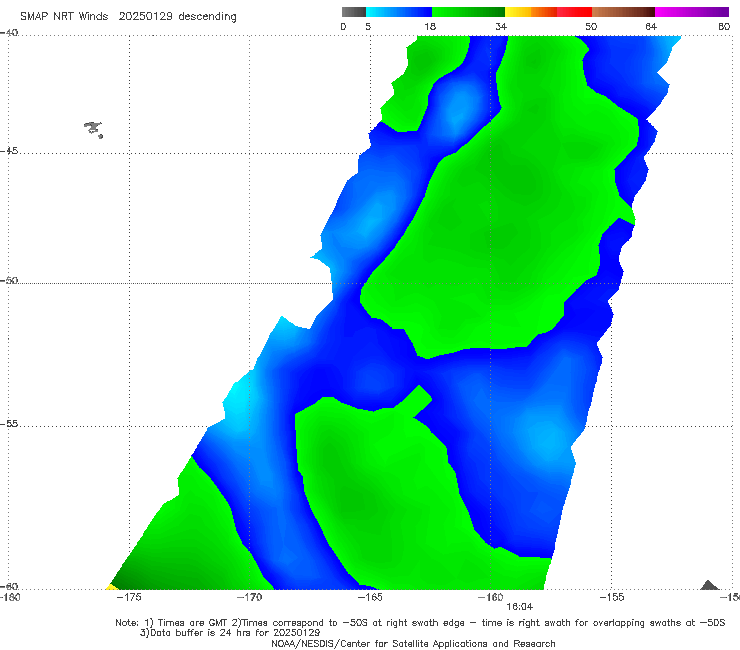Click the gray triangle marker at bottom right
This screenshot has width=740, height=650.
pyautogui.click(x=709, y=585)
